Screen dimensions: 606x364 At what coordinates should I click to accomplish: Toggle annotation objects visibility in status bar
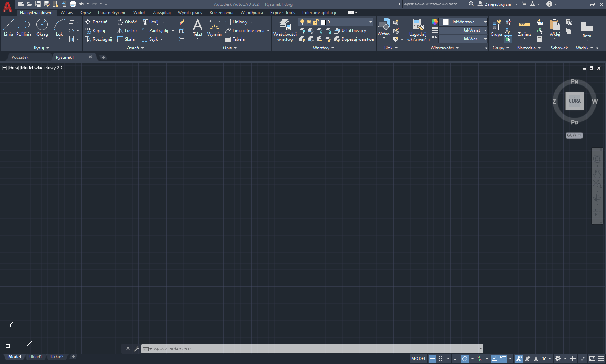[519, 359]
